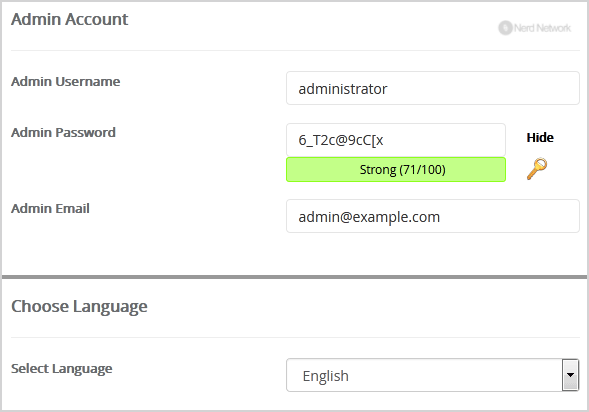Click the Admin Email input field
Image resolution: width=589 pixels, height=412 pixels.
pyautogui.click(x=433, y=216)
